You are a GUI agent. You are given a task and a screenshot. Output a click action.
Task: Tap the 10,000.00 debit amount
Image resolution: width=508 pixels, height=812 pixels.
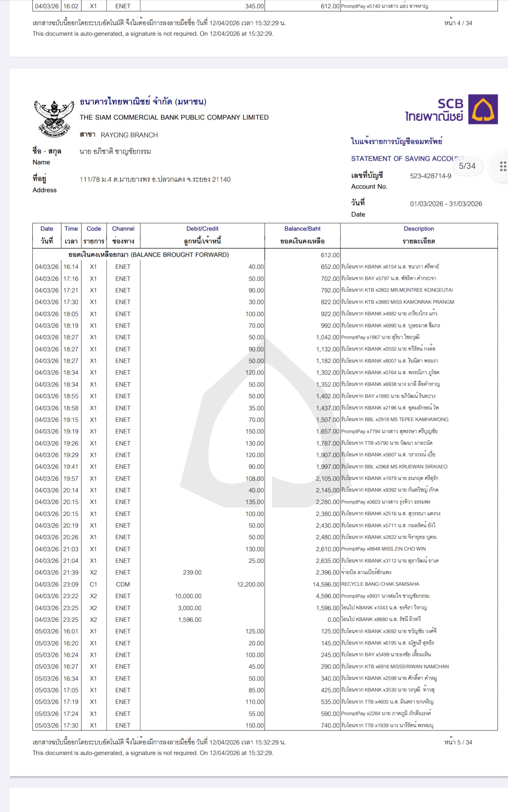coord(188,596)
